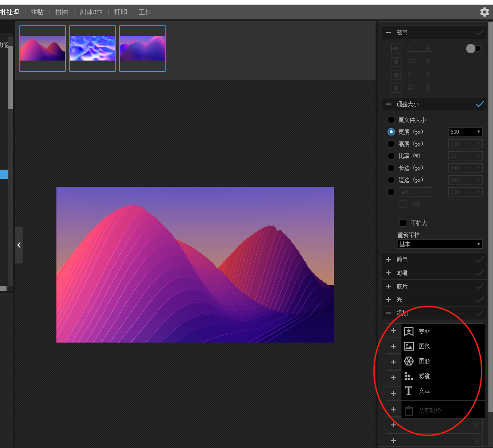Click the 文本 text T icon
The image size is (493, 448).
[408, 391]
